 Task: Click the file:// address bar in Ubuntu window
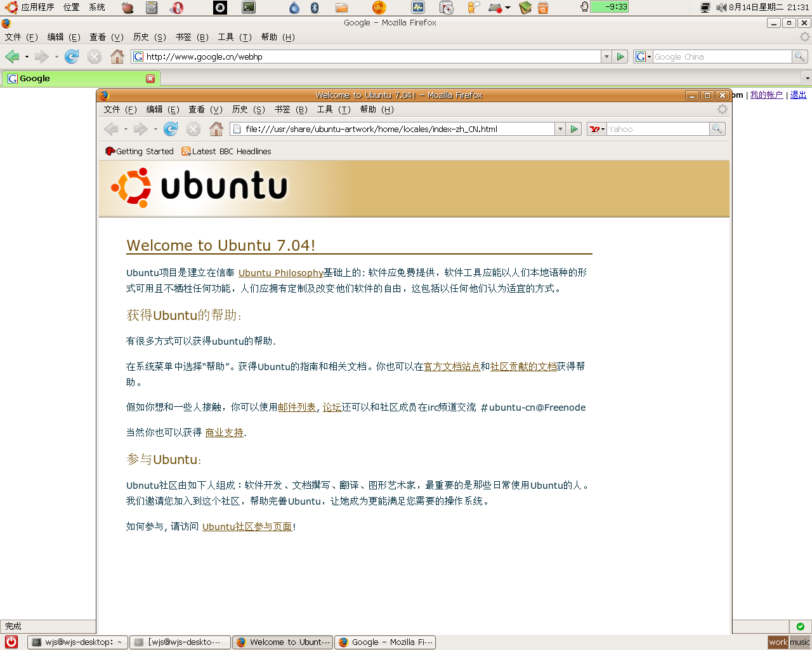(x=393, y=129)
